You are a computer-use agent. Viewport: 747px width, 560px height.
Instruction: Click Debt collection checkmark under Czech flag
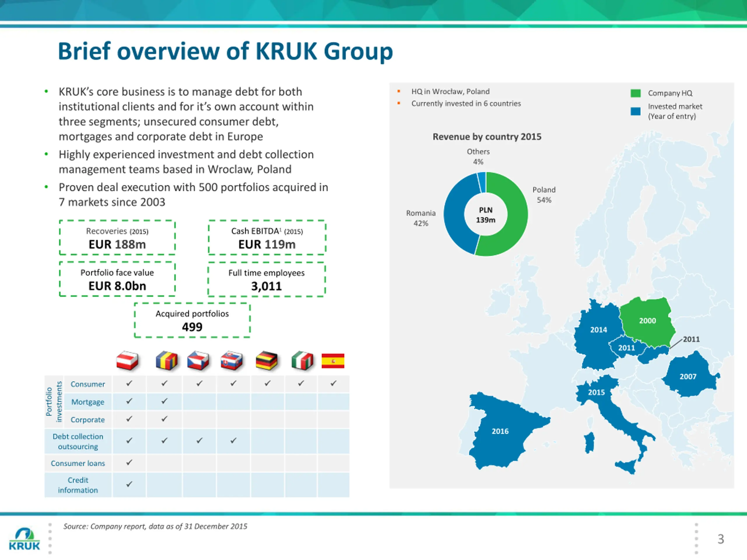[x=200, y=441]
